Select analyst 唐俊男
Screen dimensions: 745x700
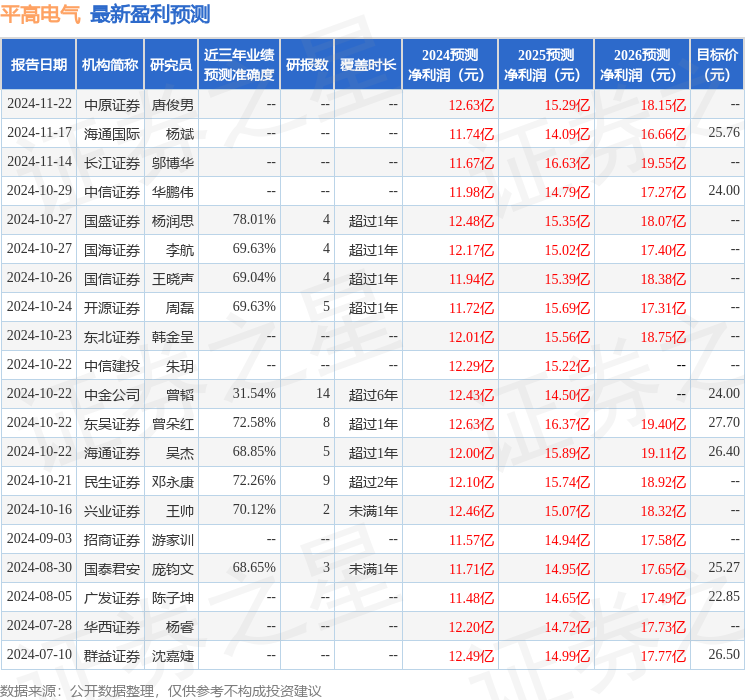click(x=173, y=105)
